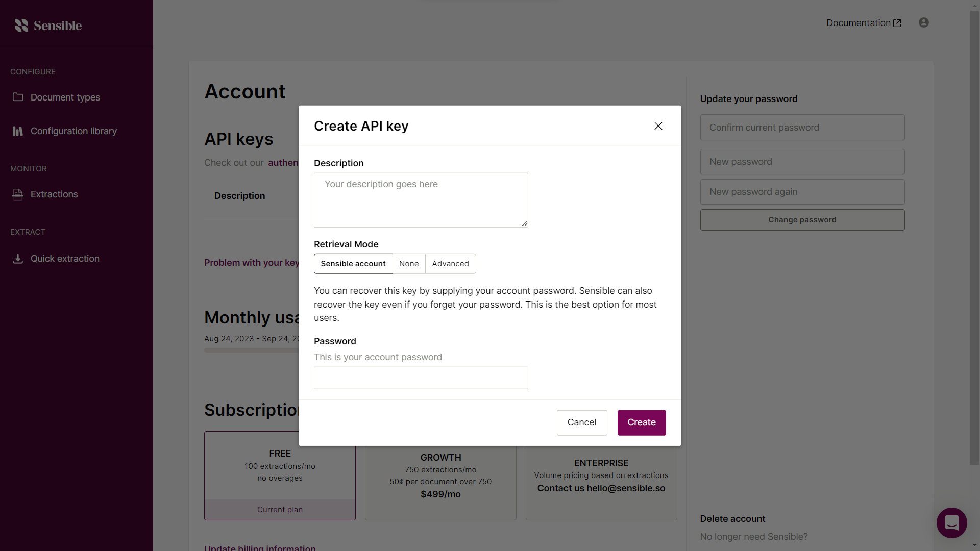Click Change password button
The height and width of the screenshot is (551, 980).
802,220
